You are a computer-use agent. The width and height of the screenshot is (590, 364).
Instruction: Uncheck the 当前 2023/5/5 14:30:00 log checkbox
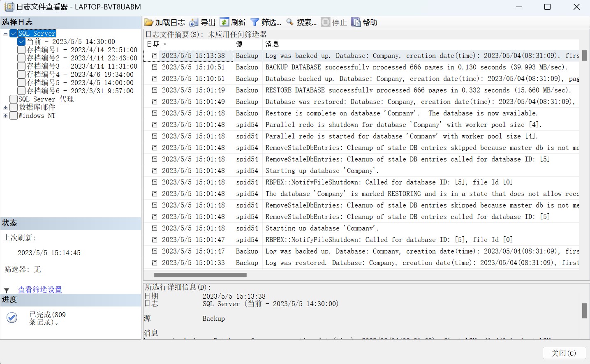tap(21, 41)
